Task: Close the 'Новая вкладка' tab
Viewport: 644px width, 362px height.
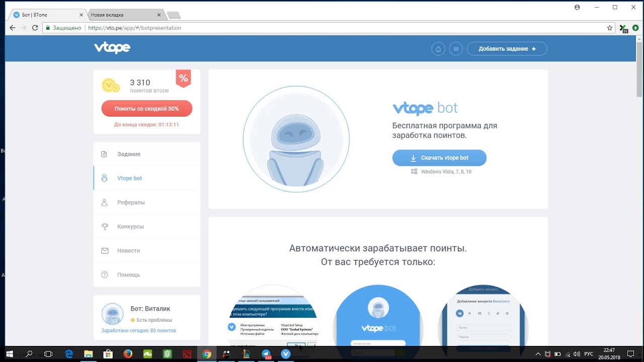Action: (159, 15)
